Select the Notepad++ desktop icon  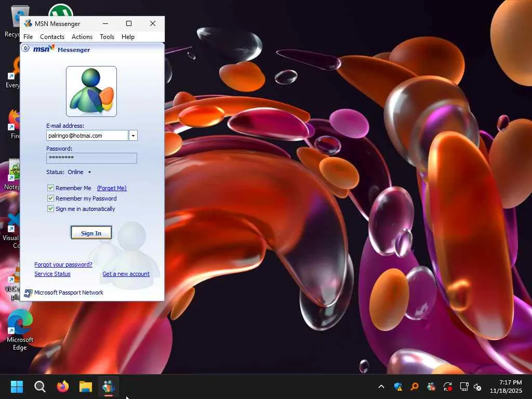pos(12,175)
